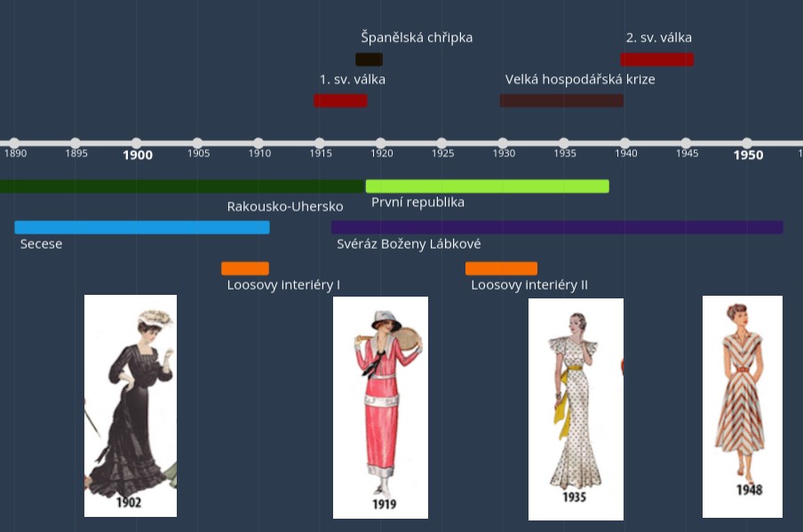Click the 1925 tick dot on the axis
The width and height of the screenshot is (803, 532).
(442, 143)
